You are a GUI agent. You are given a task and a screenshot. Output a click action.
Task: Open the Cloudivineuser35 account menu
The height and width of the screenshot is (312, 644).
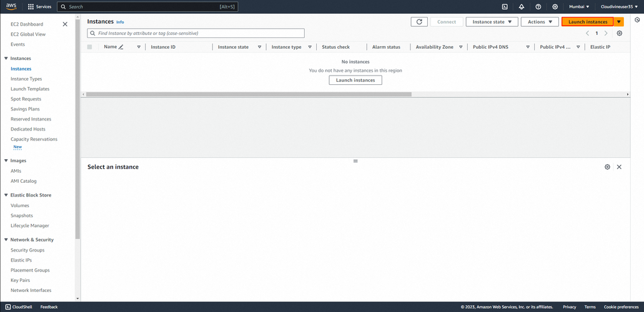pyautogui.click(x=620, y=7)
